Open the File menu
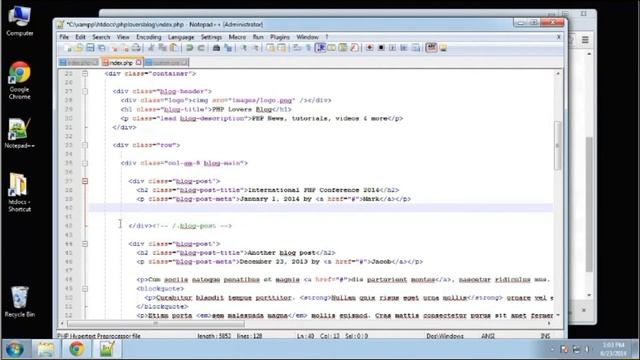The height and width of the screenshot is (360, 640). click(x=64, y=37)
